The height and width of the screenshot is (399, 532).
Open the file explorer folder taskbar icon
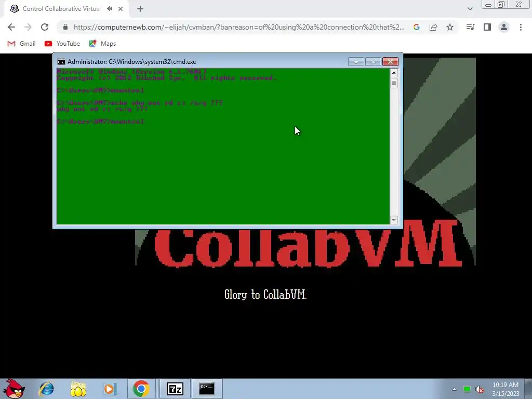tap(78, 389)
